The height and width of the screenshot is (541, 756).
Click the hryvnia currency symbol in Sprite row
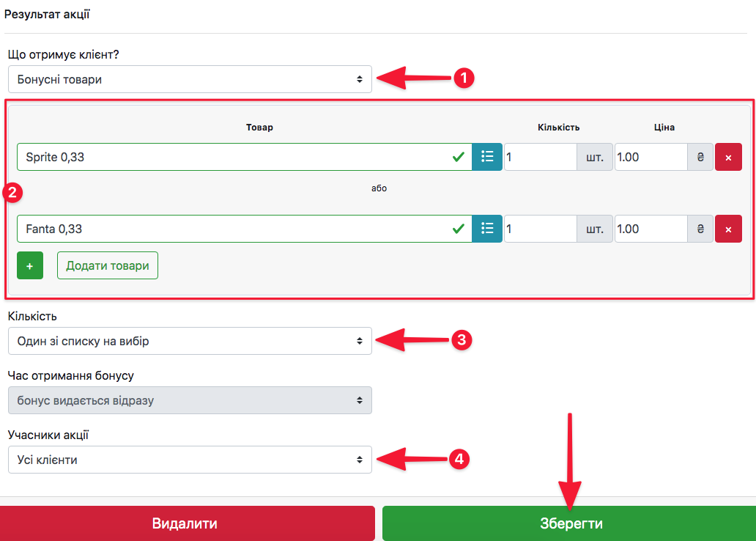[x=700, y=157]
